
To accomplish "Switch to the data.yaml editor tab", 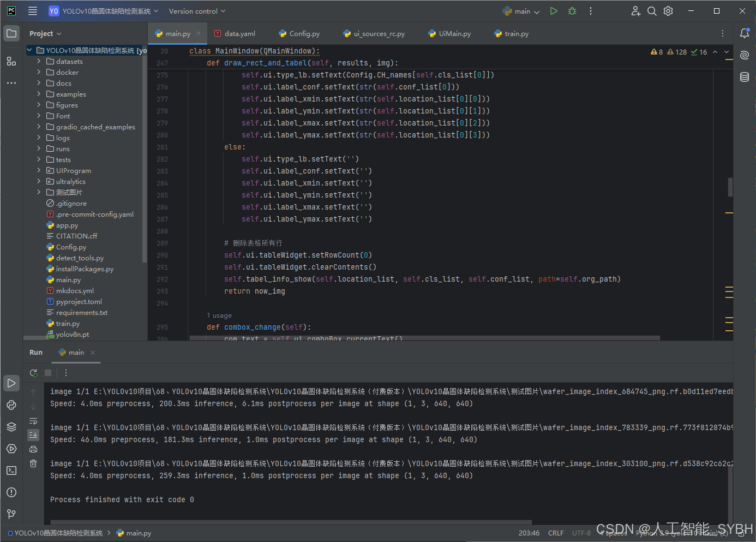I will [x=235, y=33].
